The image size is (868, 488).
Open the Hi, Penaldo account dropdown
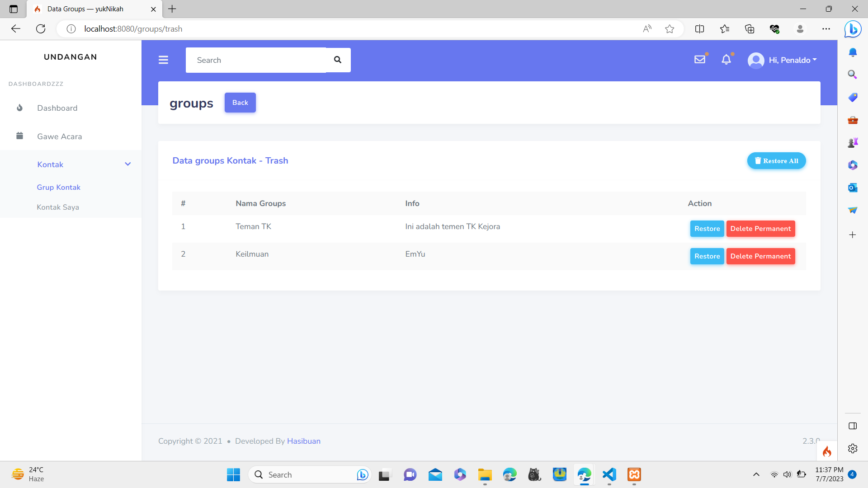tap(783, 60)
